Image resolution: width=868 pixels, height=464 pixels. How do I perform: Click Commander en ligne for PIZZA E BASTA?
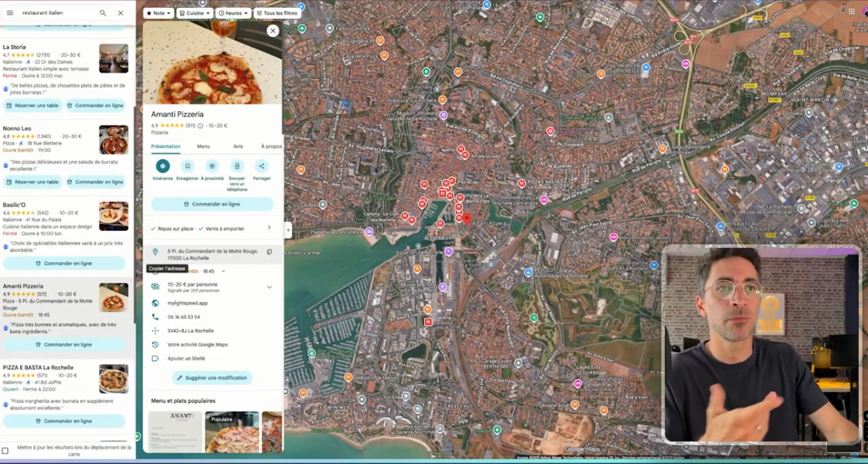[x=64, y=421]
